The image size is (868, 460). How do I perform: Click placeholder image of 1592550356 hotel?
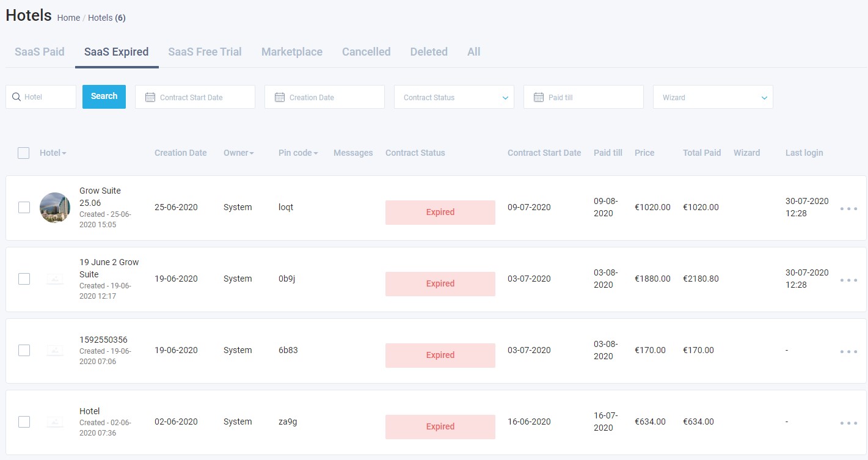pos(55,351)
